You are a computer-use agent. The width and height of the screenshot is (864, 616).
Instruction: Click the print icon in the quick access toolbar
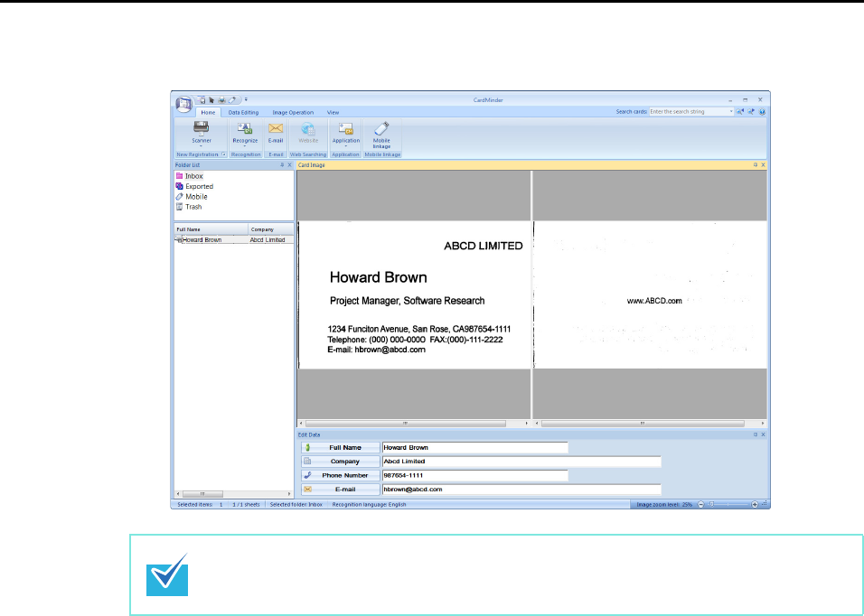(x=221, y=100)
